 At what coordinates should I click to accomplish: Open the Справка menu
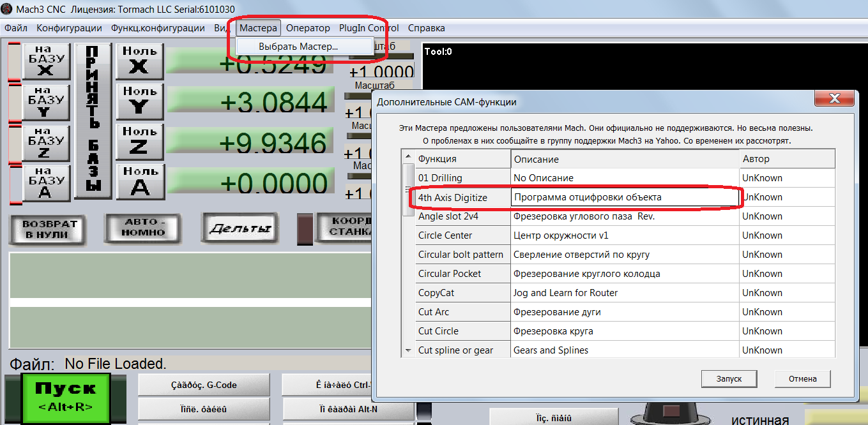click(426, 28)
